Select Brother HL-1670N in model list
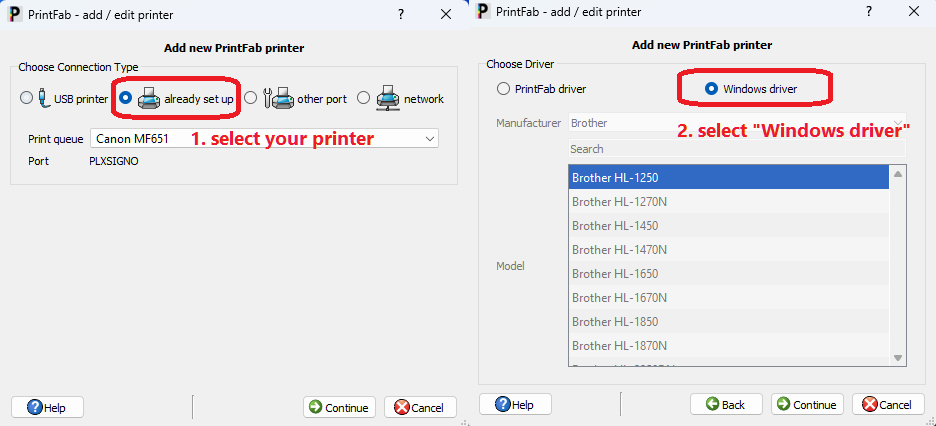 tap(728, 297)
